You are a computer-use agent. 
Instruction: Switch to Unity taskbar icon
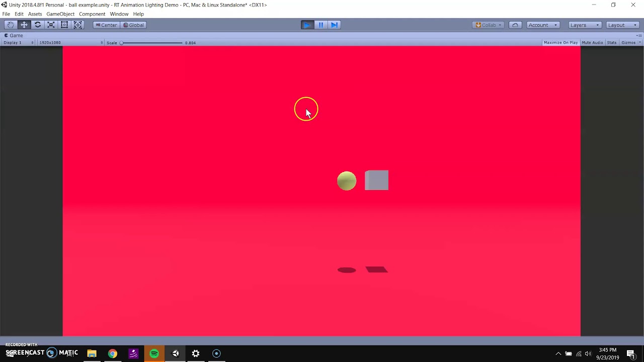(x=175, y=353)
